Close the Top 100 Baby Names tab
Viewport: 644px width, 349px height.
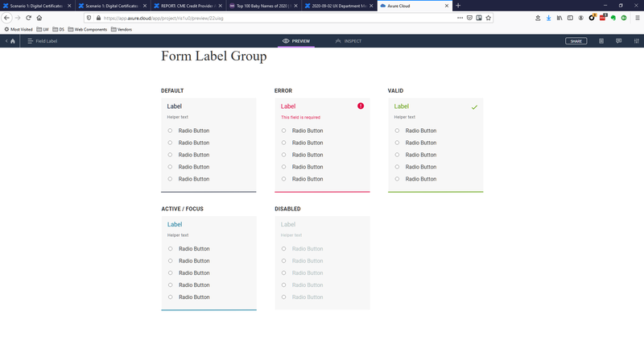point(295,6)
